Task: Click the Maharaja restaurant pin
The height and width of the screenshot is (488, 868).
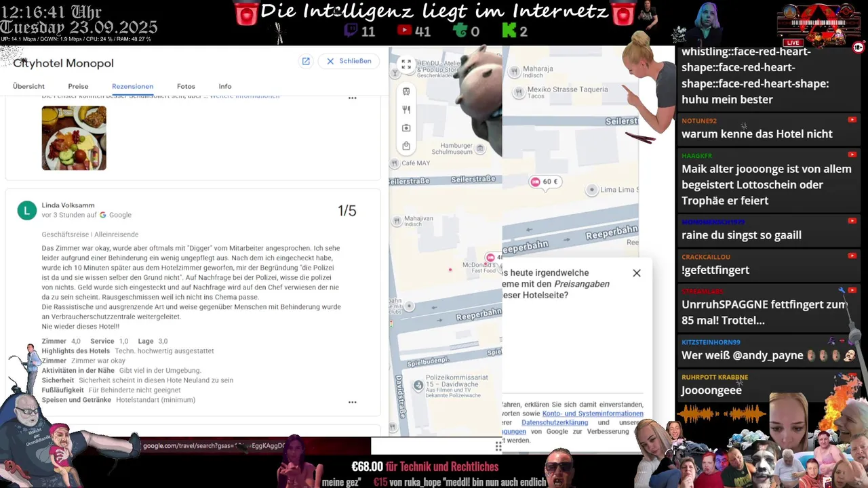Action: (x=515, y=71)
